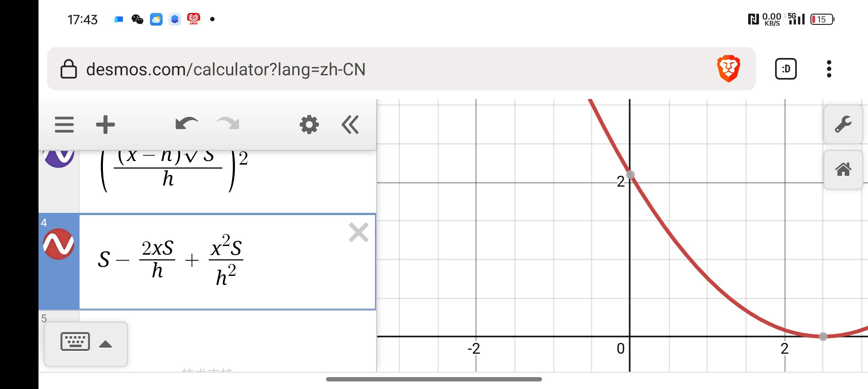868x389 pixels.
Task: Toggle visibility of purple expression 3
Action: (x=59, y=157)
